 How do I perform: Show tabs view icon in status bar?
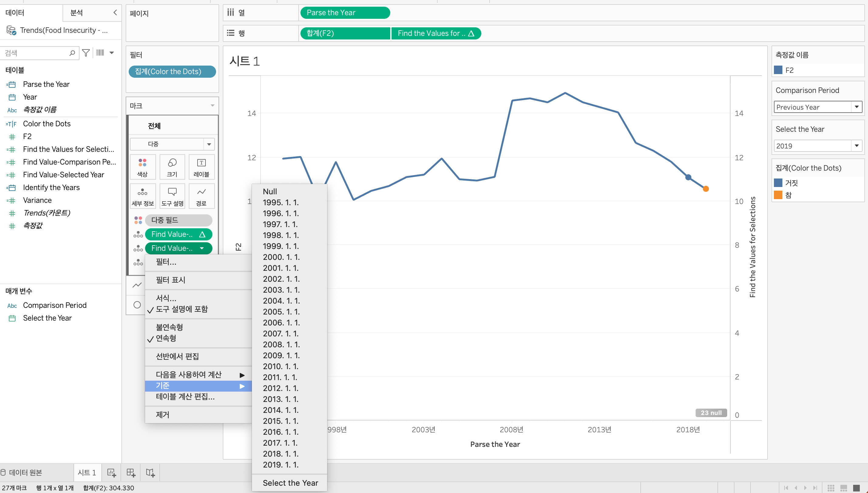pyautogui.click(x=856, y=488)
